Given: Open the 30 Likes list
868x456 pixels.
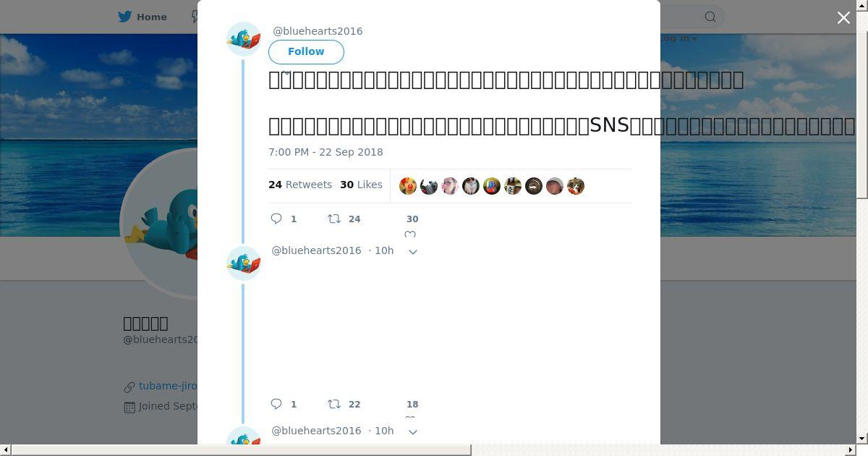Looking at the screenshot, I should click(x=361, y=185).
